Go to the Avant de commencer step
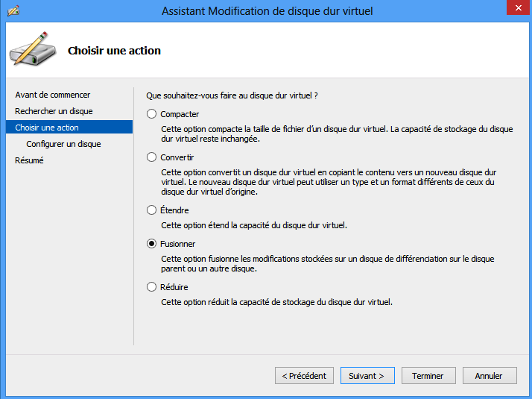This screenshot has height=399, width=532. [53, 95]
